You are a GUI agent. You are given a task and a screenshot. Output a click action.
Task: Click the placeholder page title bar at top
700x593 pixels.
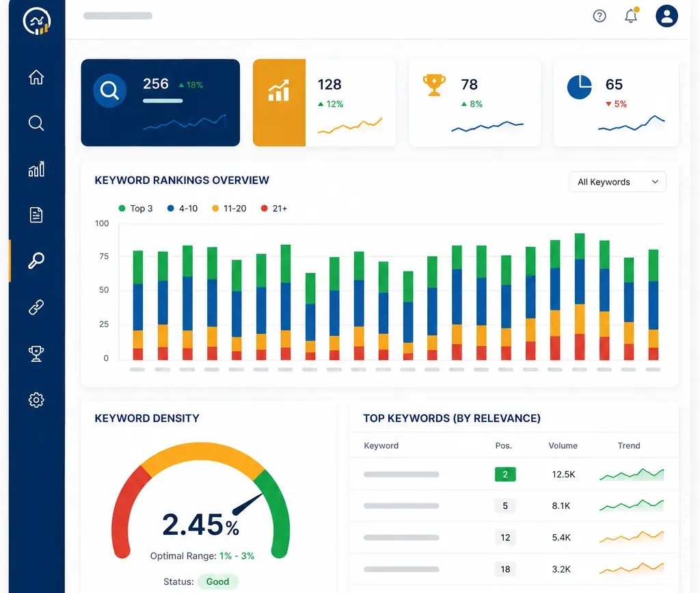(x=118, y=16)
